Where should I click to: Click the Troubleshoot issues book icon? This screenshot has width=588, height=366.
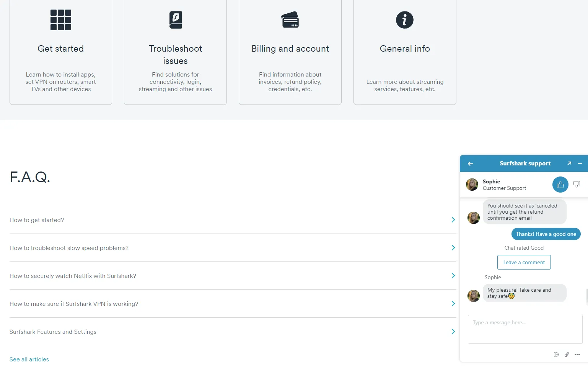pyautogui.click(x=176, y=20)
